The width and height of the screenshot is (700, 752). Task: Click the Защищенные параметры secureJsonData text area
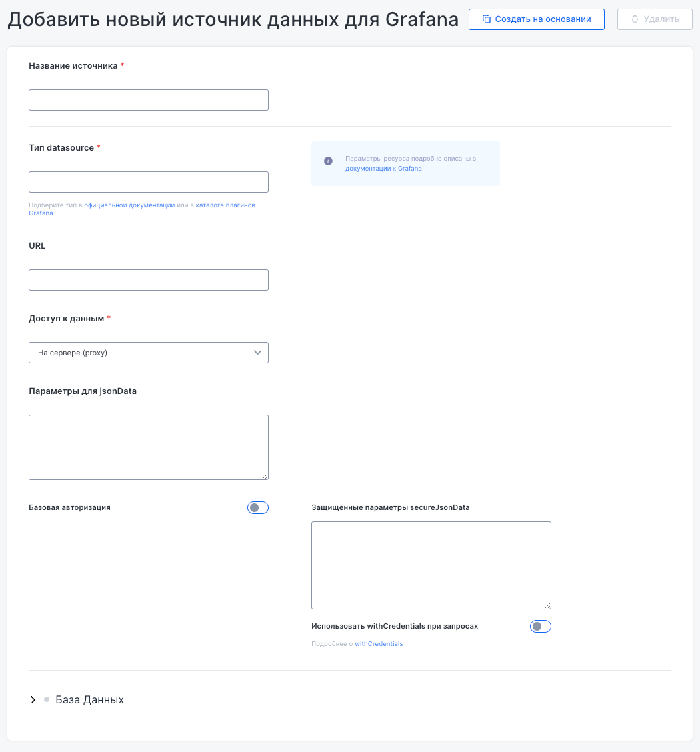pos(431,565)
